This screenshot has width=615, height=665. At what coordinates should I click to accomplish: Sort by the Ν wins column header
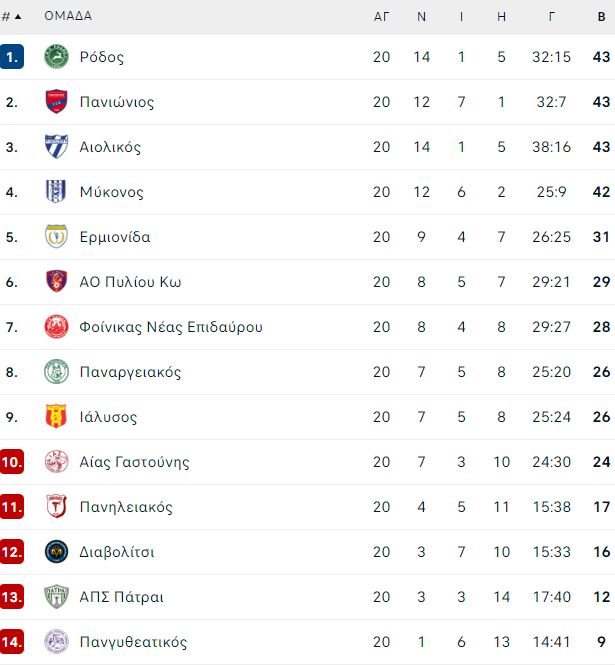[x=421, y=17]
